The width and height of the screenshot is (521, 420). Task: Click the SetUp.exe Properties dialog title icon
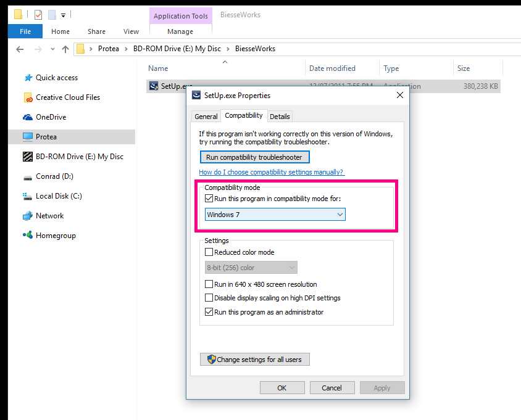tap(196, 96)
